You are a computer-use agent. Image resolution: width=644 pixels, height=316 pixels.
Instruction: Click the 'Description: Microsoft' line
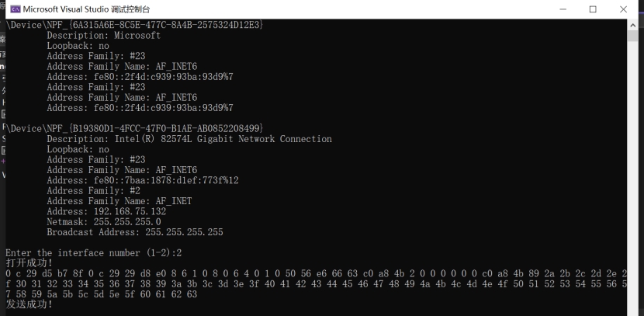point(103,36)
